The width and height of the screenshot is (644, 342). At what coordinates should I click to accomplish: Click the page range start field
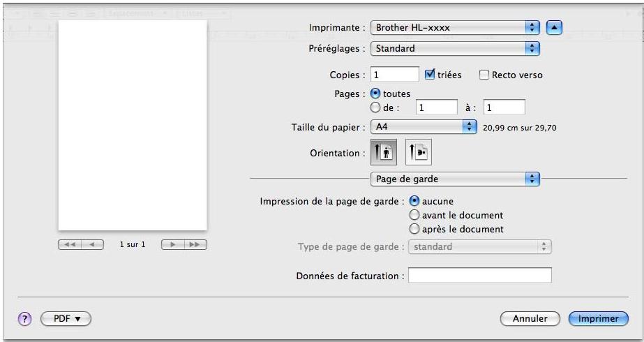coord(437,107)
